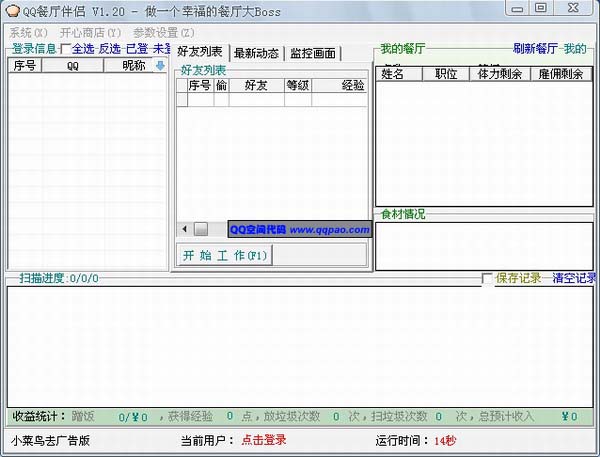Click left scroll arrow in friend list
The image size is (600, 457).
point(185,229)
